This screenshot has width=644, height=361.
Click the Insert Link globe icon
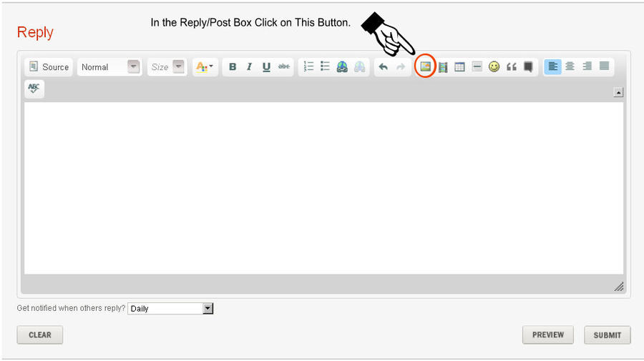click(x=342, y=66)
